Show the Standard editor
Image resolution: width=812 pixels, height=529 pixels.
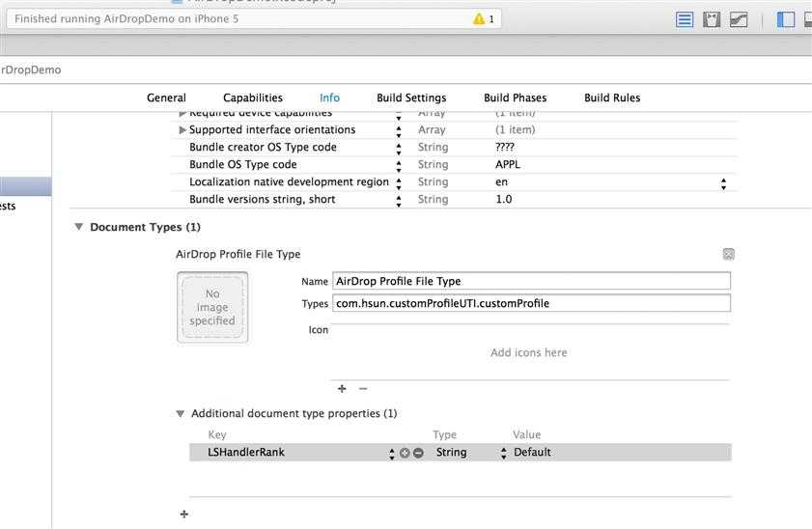point(685,19)
